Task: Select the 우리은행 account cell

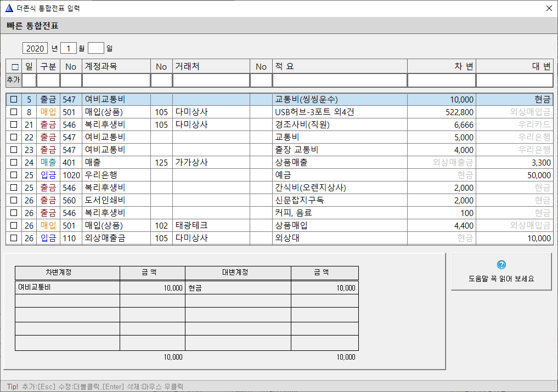Action: (x=116, y=175)
